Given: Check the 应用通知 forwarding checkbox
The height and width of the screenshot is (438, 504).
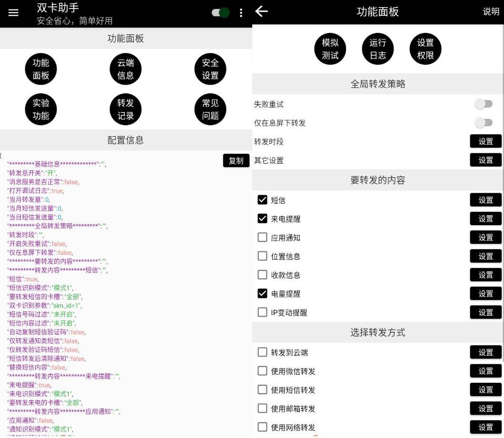Looking at the screenshot, I should click(262, 237).
